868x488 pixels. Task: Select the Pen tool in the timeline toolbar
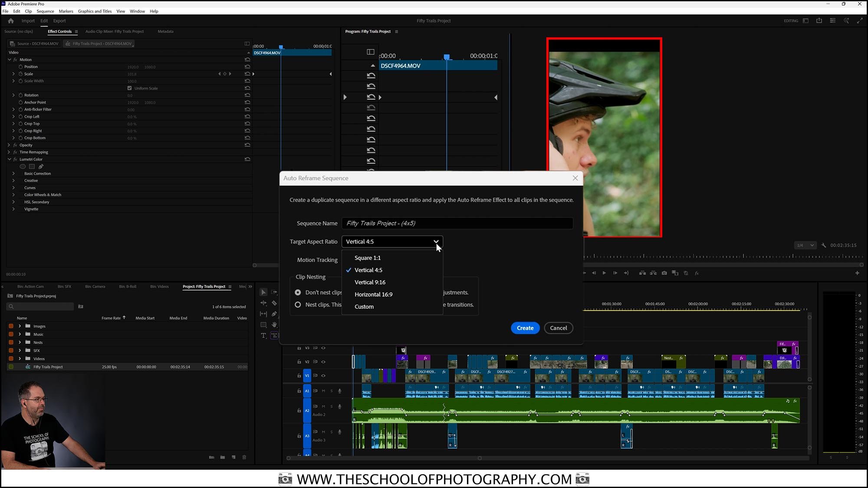coord(274,314)
